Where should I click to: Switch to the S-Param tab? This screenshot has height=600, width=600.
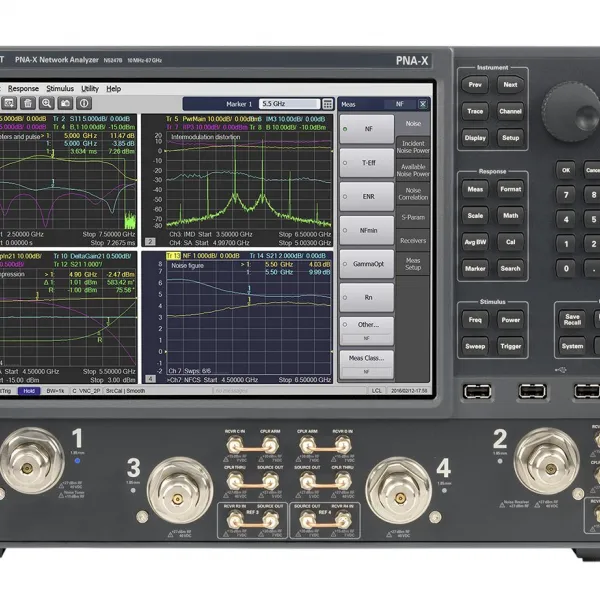413,217
